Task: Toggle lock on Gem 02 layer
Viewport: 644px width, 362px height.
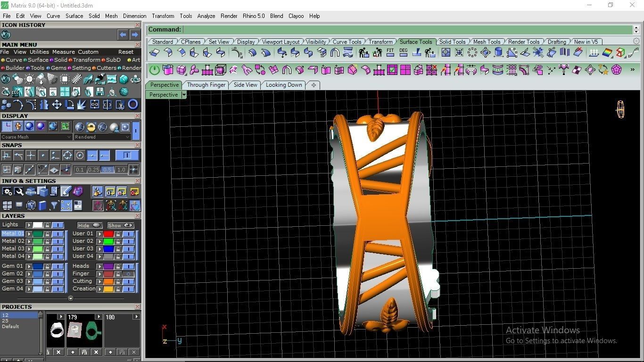Action: [47, 274]
